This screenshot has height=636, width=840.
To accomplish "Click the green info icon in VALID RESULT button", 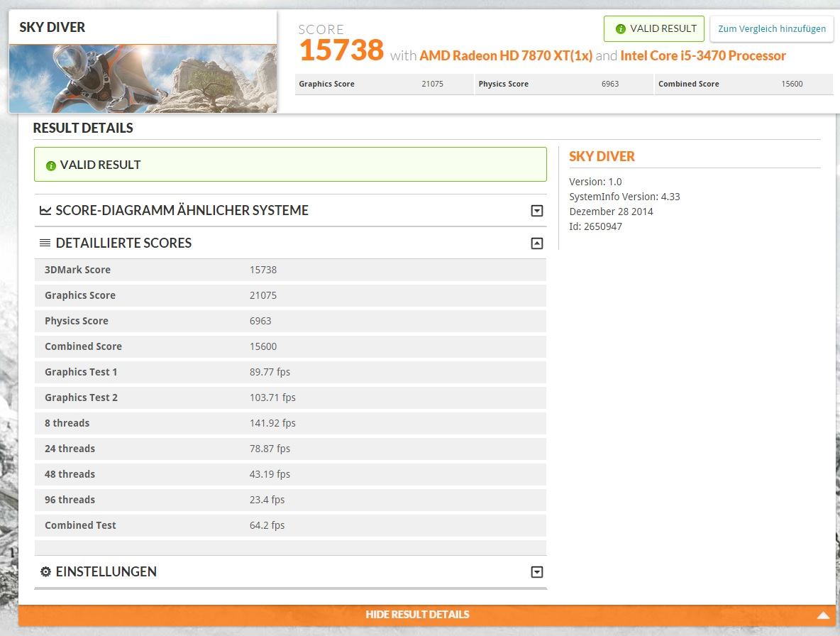I will point(620,29).
